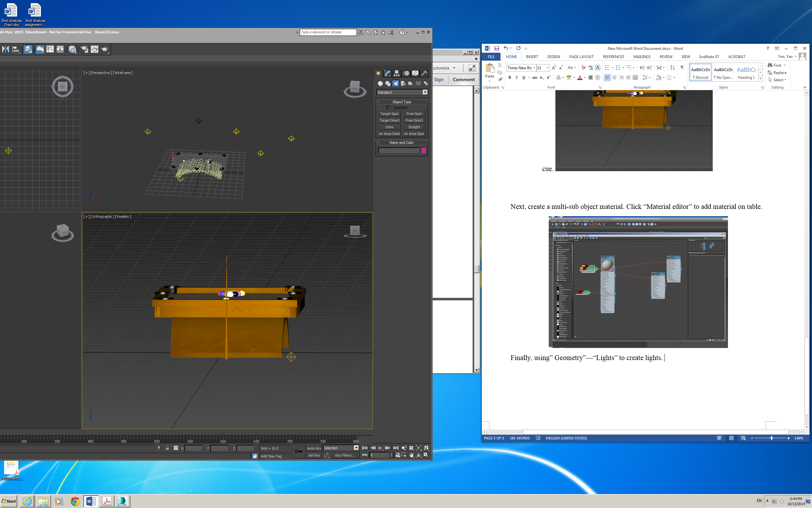Viewport: 812px width, 508px height.
Task: Select the Shapes category icon
Action: (388, 83)
